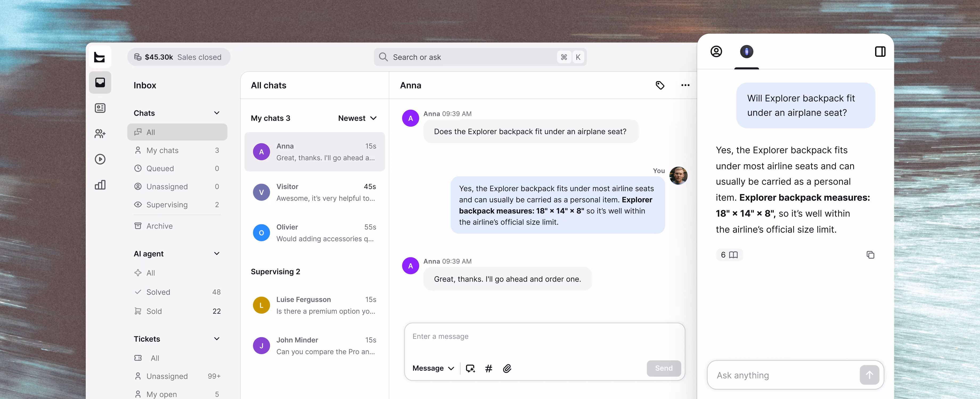Screen dimensions: 980x399
Task: Select Queued chats in sidebar
Action: point(177,169)
